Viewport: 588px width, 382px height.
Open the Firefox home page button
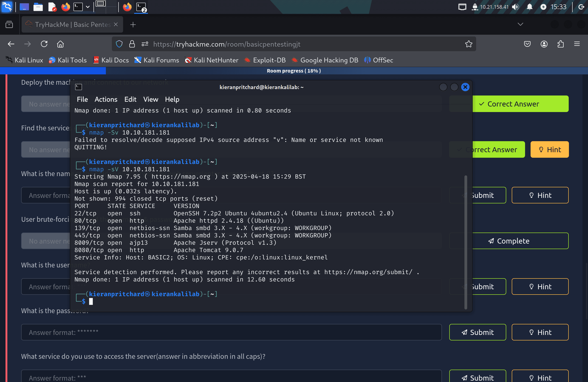(x=60, y=44)
